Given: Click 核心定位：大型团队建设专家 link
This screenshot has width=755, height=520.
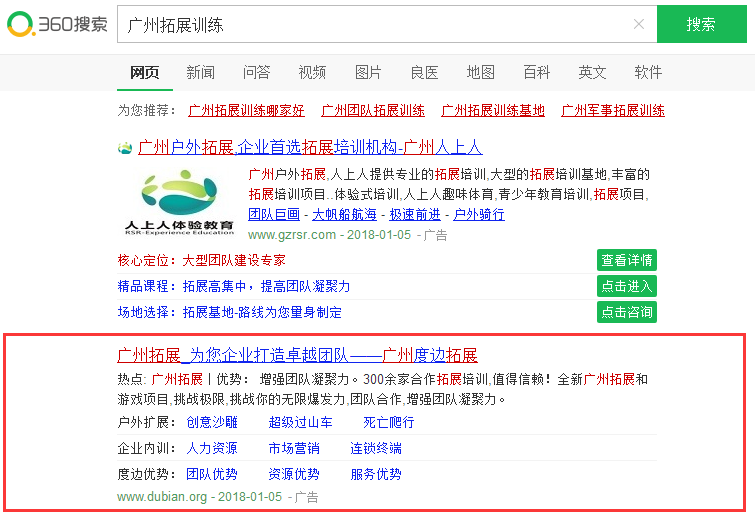Looking at the screenshot, I should point(202,260).
